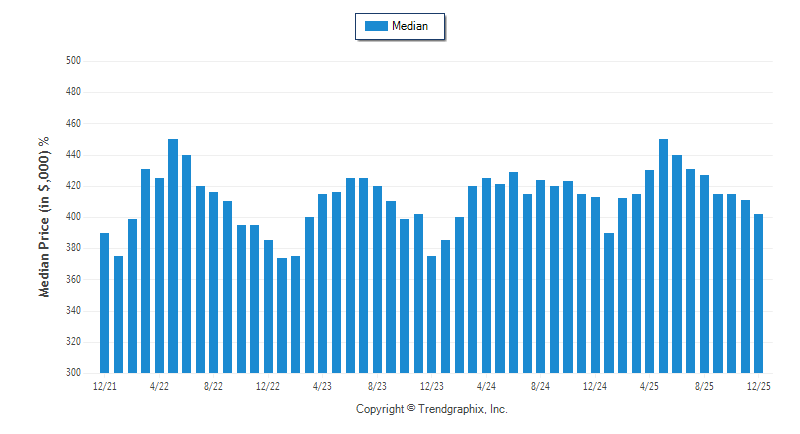Click the Copyright Trendgraphix, Inc. text
800x434 pixels.
click(x=432, y=409)
